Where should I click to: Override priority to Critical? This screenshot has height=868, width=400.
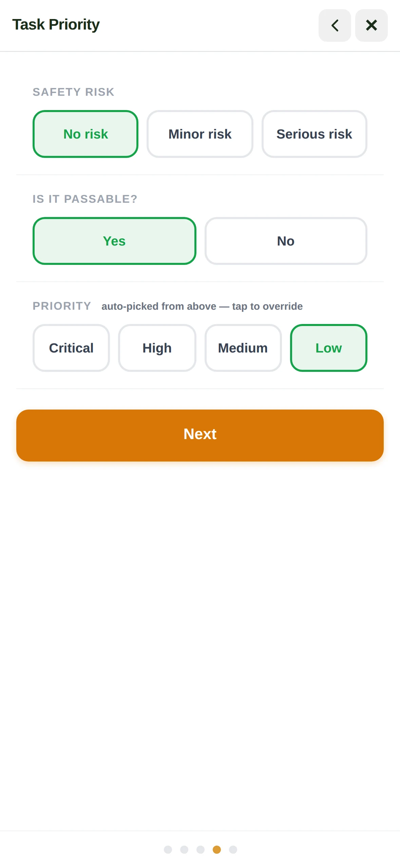[x=71, y=348]
